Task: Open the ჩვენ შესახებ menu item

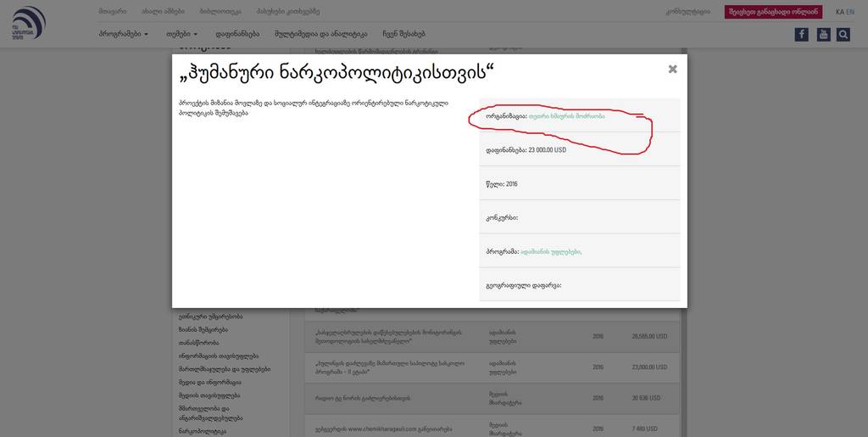Action: [403, 34]
